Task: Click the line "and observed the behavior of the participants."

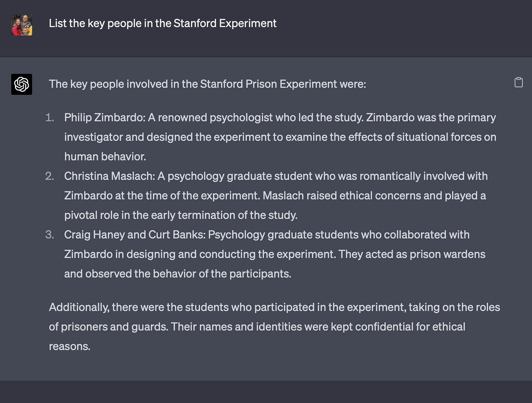Action: [x=178, y=274]
